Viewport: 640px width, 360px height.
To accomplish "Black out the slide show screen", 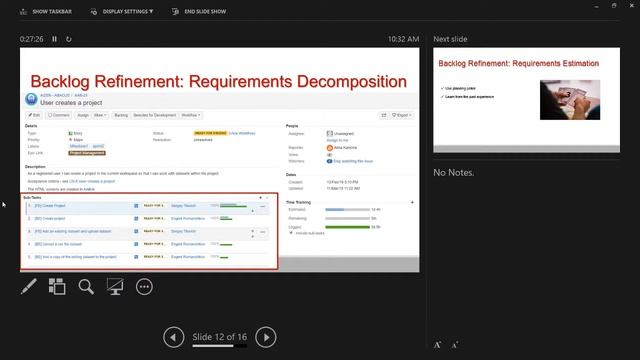I will click(115, 287).
